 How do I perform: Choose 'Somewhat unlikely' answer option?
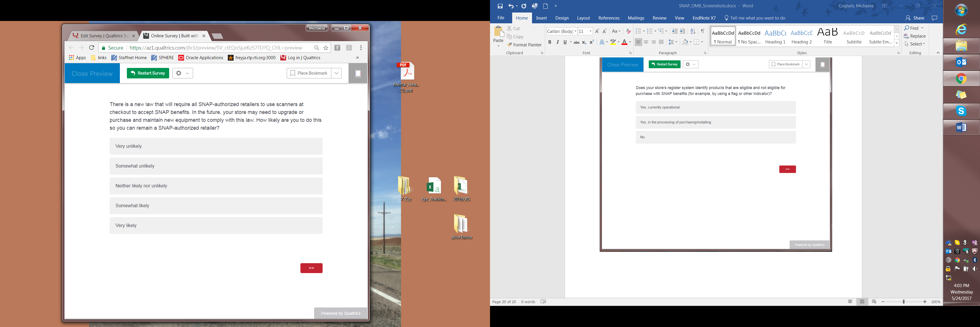coord(216,166)
